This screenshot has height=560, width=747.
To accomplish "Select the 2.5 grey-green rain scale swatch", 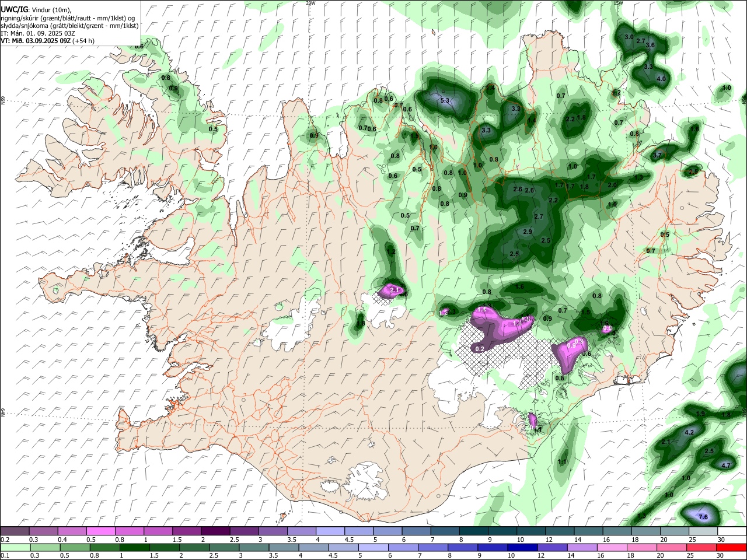I will pos(224,547).
